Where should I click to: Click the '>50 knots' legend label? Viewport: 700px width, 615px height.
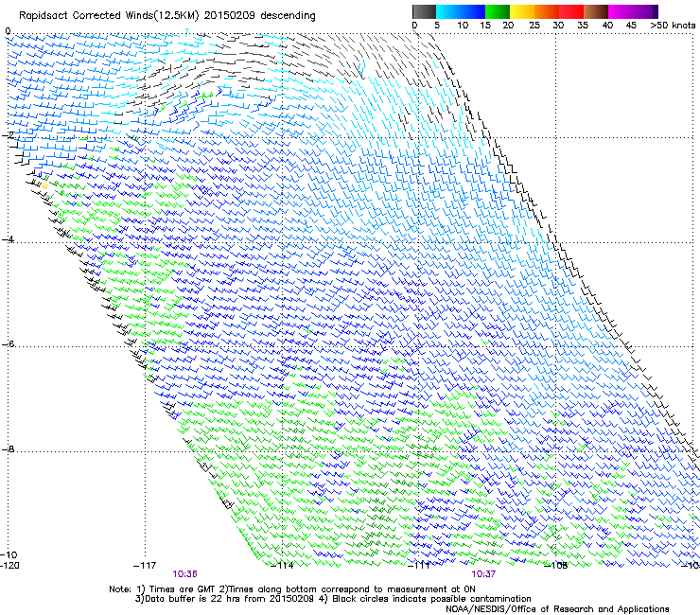coord(673,25)
